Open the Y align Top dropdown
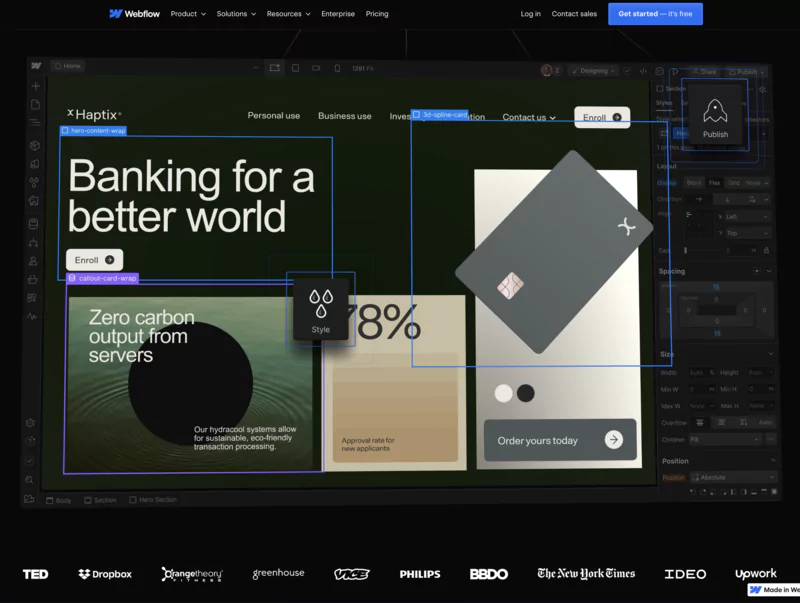800x603 pixels. click(747, 233)
